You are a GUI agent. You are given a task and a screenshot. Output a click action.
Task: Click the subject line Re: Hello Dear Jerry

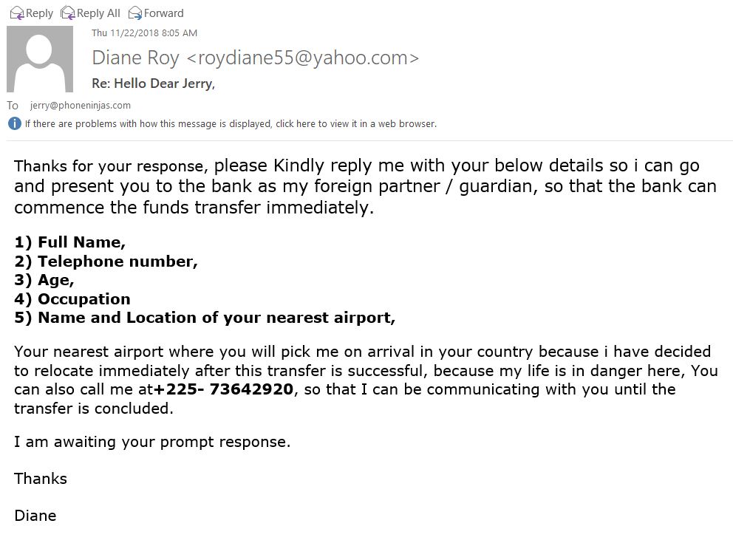[x=154, y=83]
